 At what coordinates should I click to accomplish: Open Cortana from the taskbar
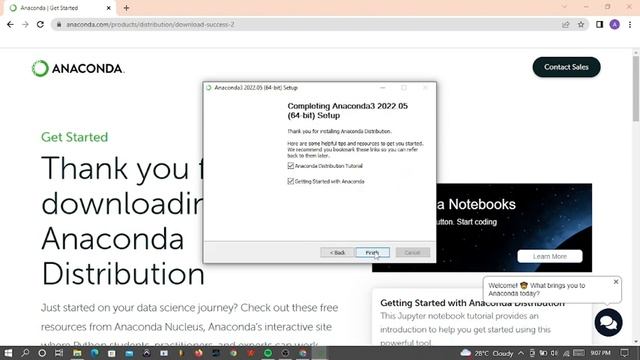[42, 353]
